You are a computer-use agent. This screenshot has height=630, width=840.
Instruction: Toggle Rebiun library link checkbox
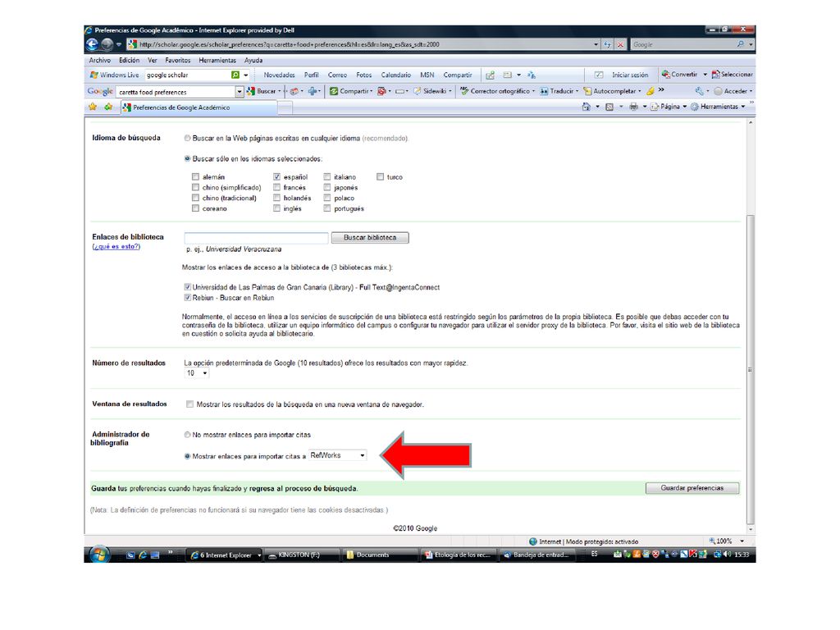(188, 297)
